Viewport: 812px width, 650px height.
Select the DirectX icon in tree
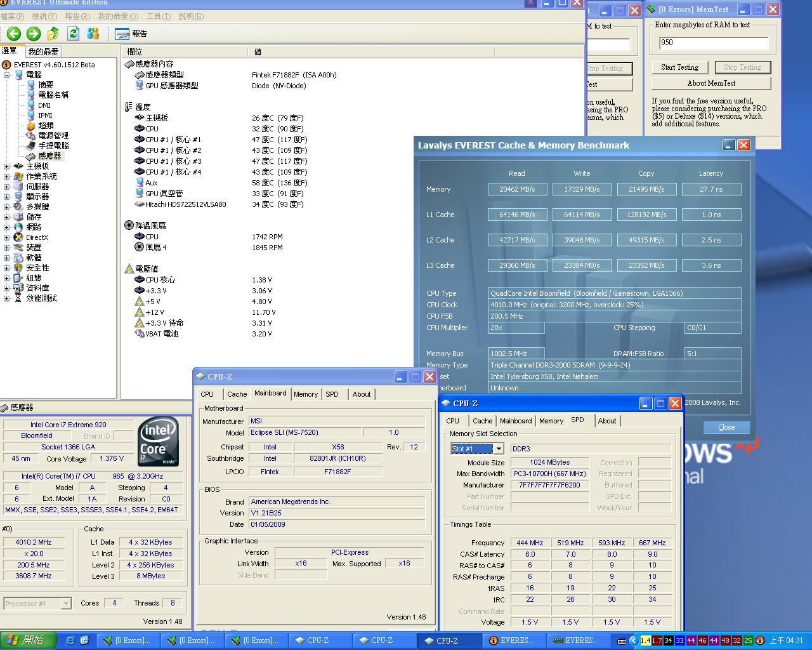coord(18,237)
